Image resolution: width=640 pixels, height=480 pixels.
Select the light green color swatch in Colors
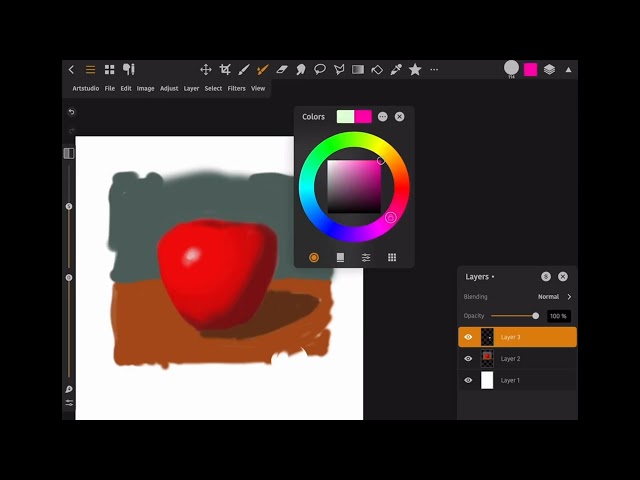click(x=345, y=116)
